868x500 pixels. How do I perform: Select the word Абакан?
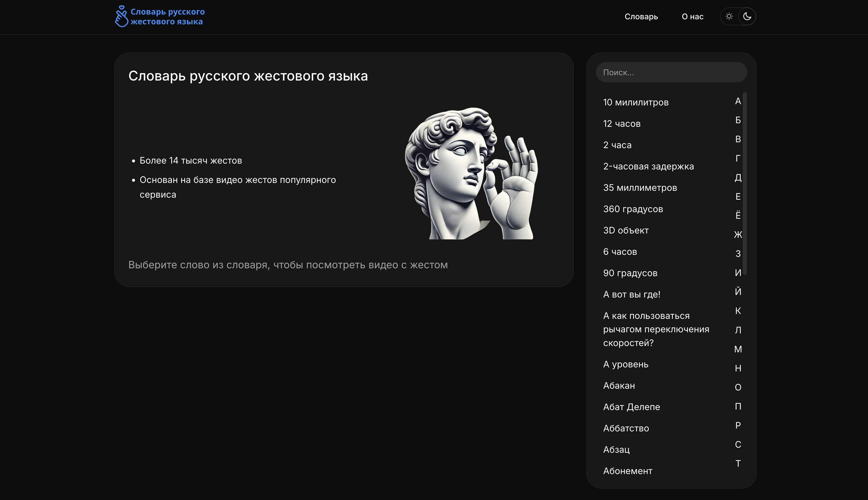point(619,385)
